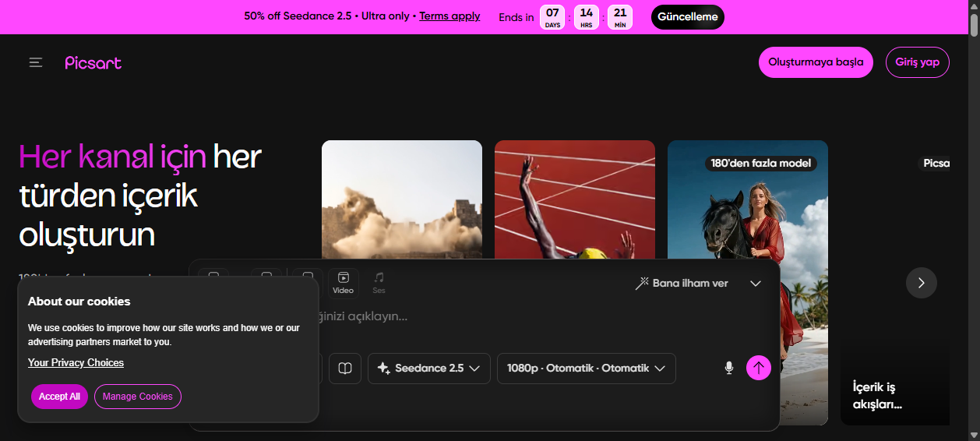The image size is (980, 441).
Task: Open the sandstorm ruins thumbnail
Action: pos(402,199)
